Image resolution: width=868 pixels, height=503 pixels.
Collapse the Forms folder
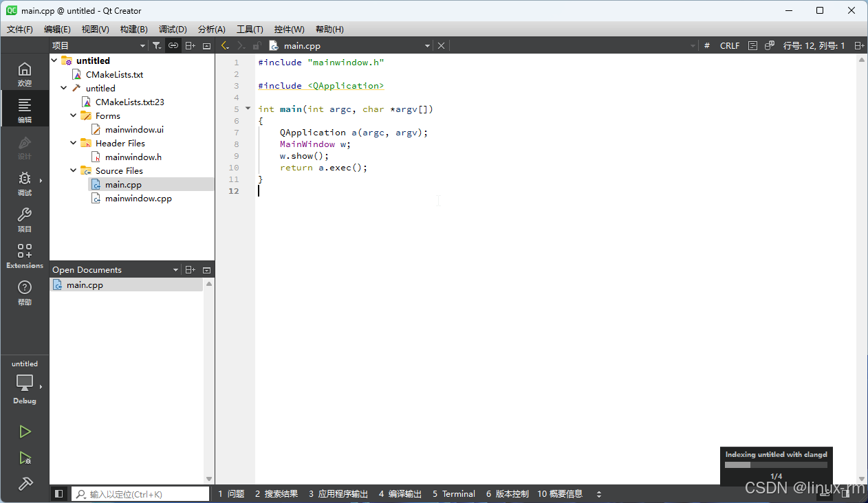point(74,115)
